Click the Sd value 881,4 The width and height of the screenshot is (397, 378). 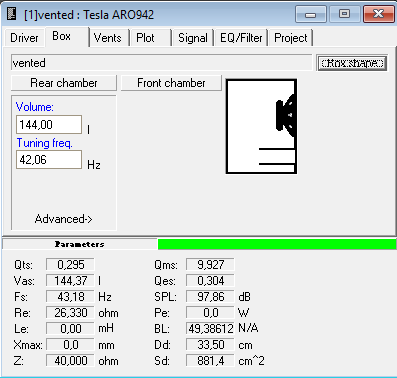pos(210,361)
